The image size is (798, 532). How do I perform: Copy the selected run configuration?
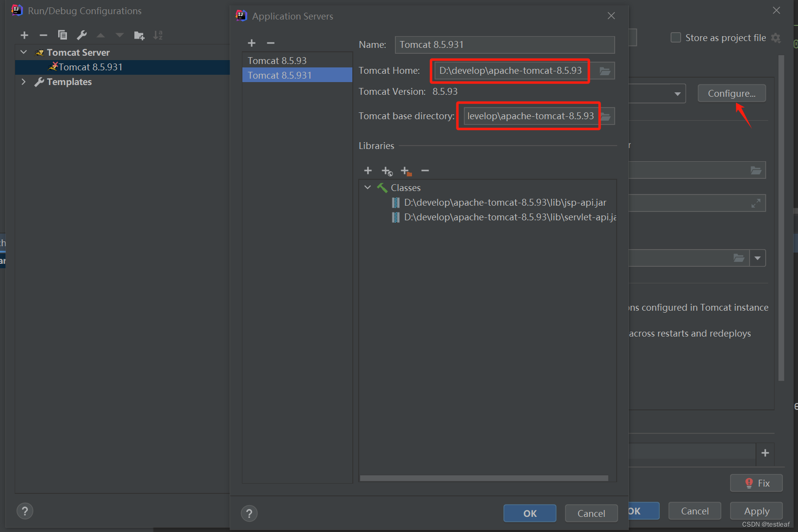[x=63, y=35]
